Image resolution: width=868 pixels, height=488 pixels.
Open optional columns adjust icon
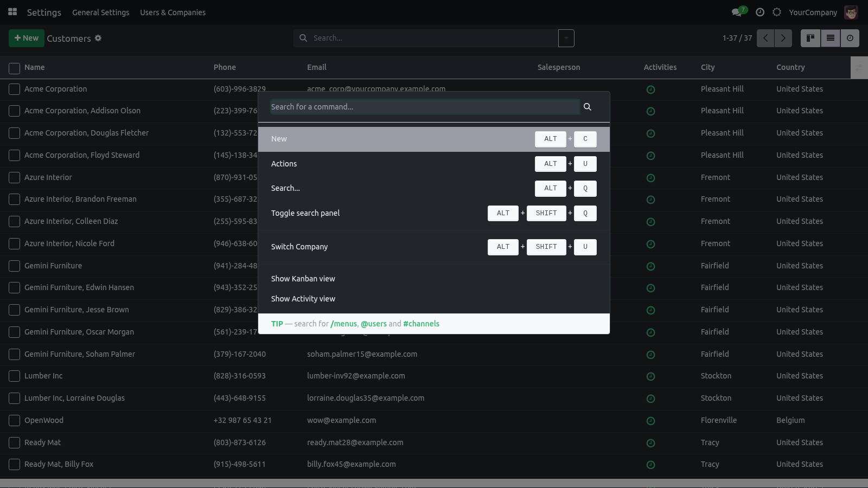point(859,67)
